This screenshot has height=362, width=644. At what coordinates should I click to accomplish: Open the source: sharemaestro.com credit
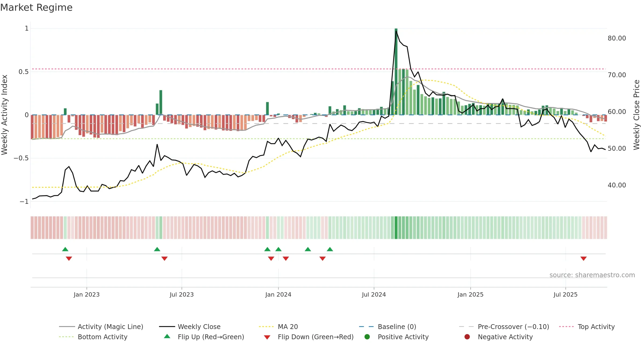click(592, 275)
